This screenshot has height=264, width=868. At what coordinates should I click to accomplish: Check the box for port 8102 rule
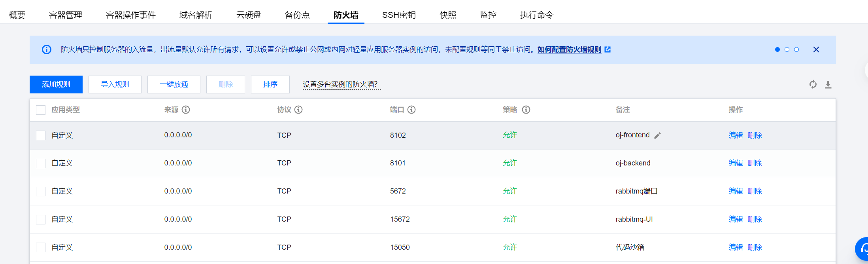click(x=41, y=135)
